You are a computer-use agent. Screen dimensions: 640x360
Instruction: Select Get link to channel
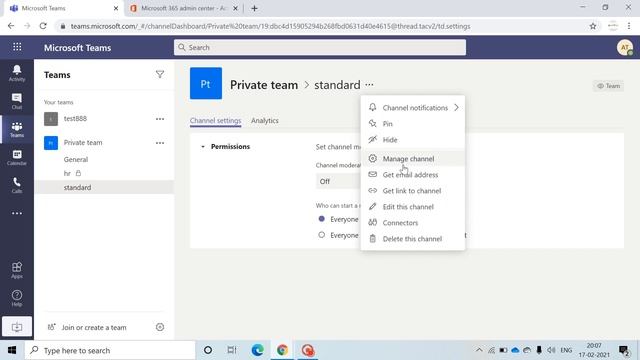click(x=413, y=191)
